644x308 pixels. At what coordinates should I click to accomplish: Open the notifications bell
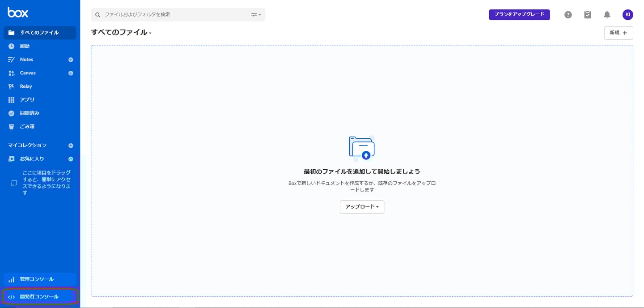(x=607, y=14)
